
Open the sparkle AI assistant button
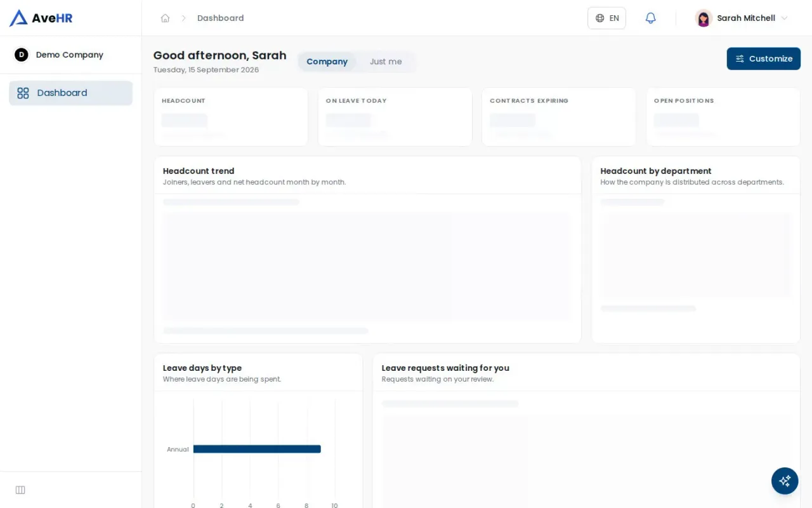[x=785, y=481]
